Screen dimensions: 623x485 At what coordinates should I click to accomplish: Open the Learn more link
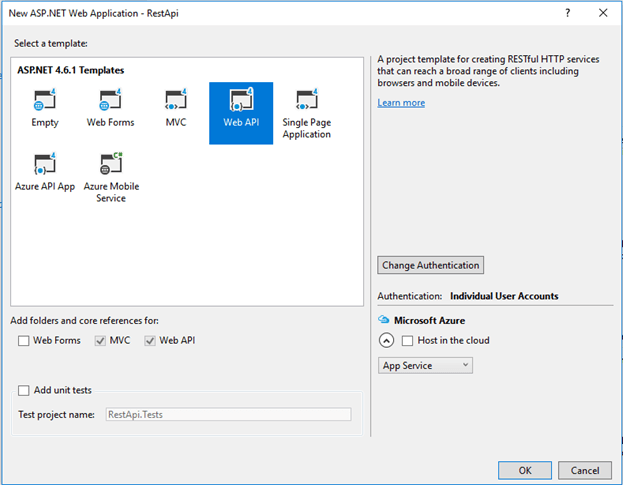[401, 103]
